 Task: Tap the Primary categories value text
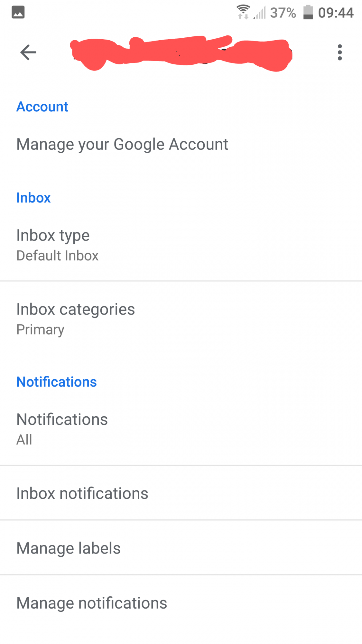click(41, 330)
